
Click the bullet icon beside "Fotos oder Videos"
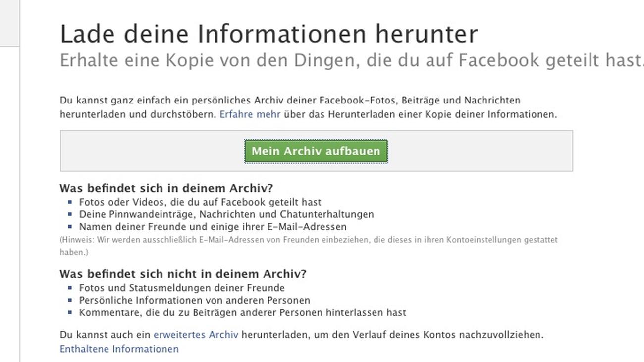(x=70, y=202)
